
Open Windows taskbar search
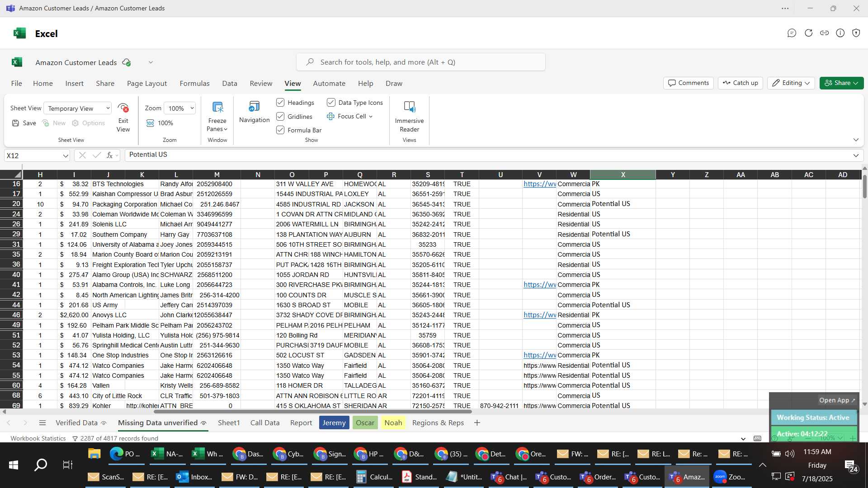(x=41, y=465)
